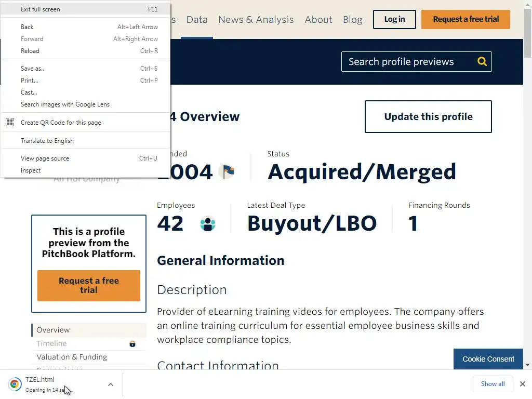Open the Valuation & Funding sidebar section
Image resolution: width=532 pixels, height=399 pixels.
tap(72, 357)
